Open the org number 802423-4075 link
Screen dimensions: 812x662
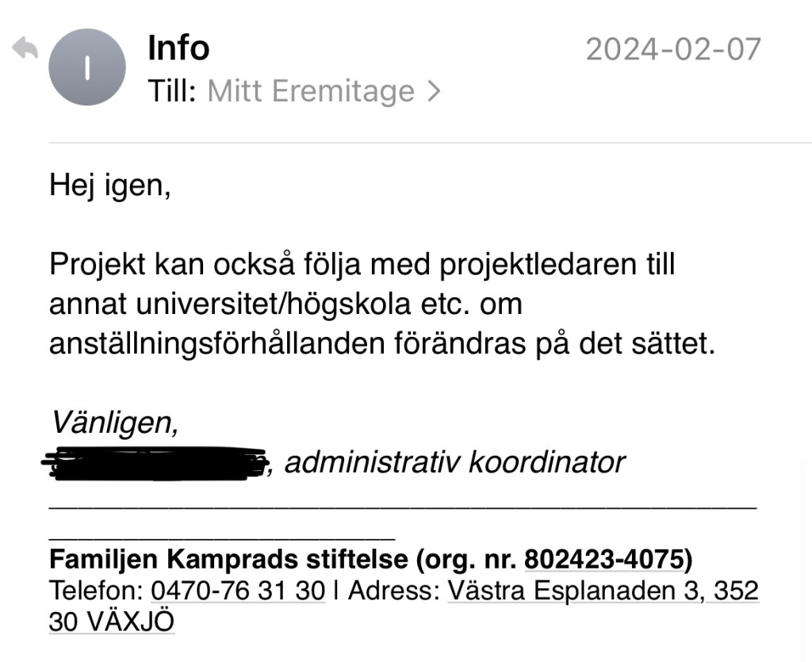[604, 561]
